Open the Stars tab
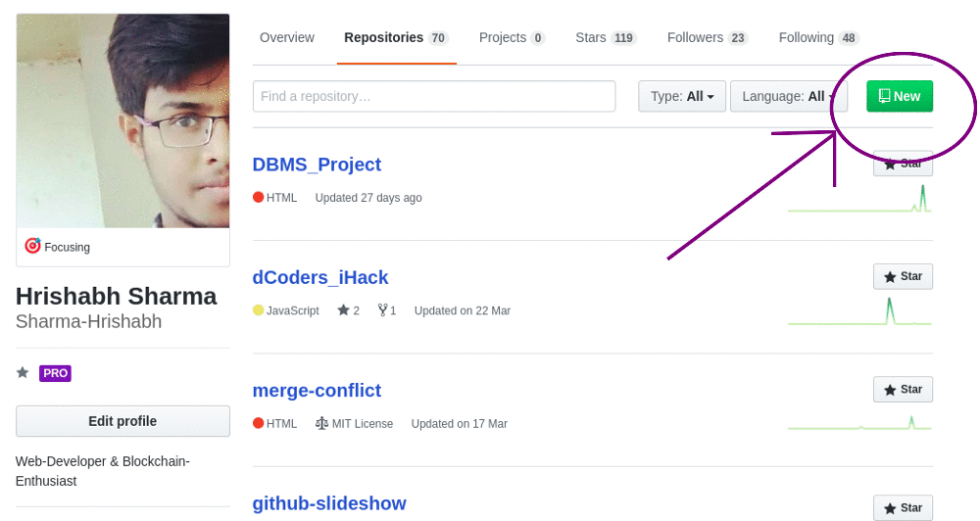 pos(606,37)
